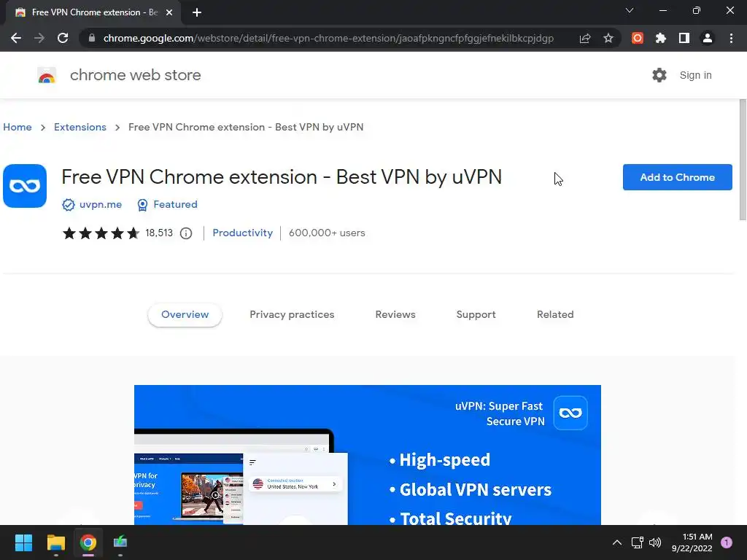Screen dimensions: 747x560
Task: Click the page vertical scrollbar
Action: (743, 160)
